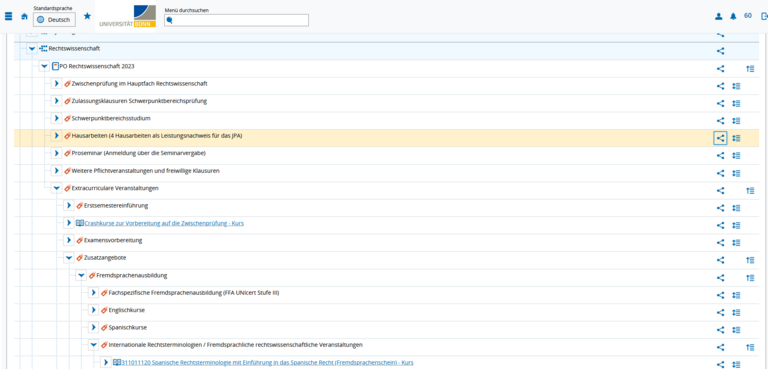The height and width of the screenshot is (369, 768).
Task: Open Crashkurse zur Vorbereitung auf die Zwischenprüfung link
Action: 164,223
